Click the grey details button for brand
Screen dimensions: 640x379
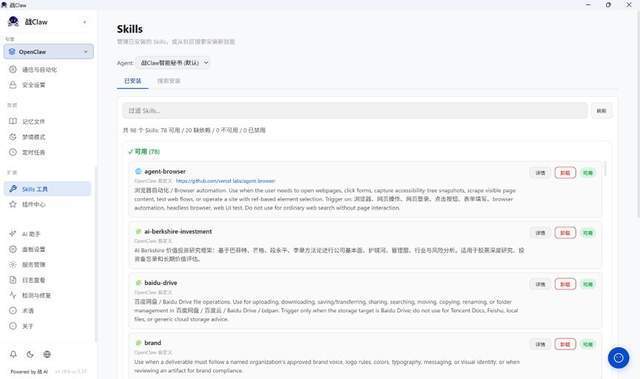(x=540, y=344)
